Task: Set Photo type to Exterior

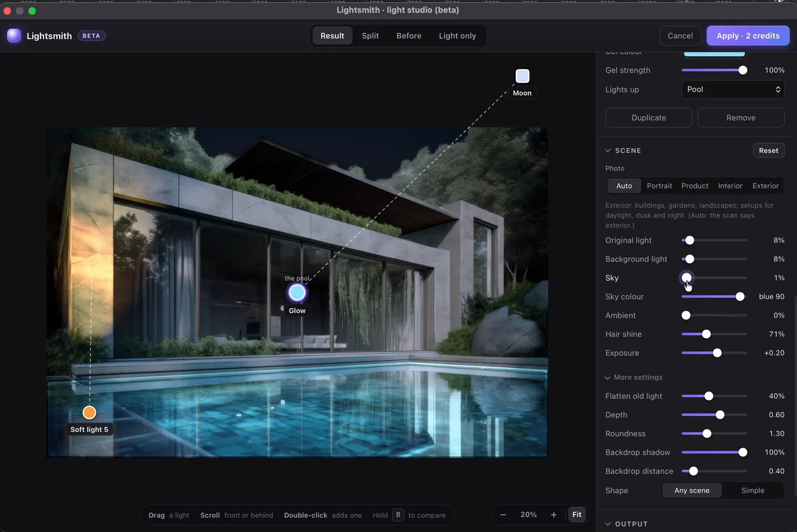Action: pyautogui.click(x=765, y=186)
